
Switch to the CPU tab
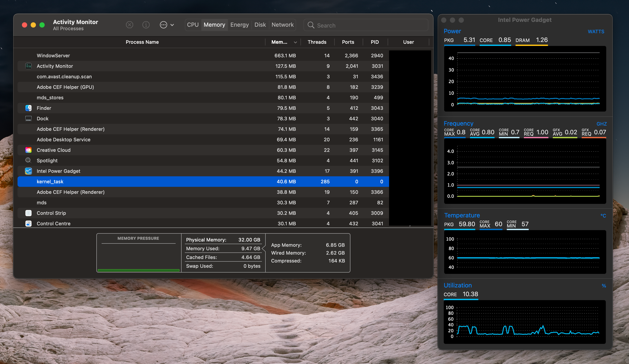[193, 25]
